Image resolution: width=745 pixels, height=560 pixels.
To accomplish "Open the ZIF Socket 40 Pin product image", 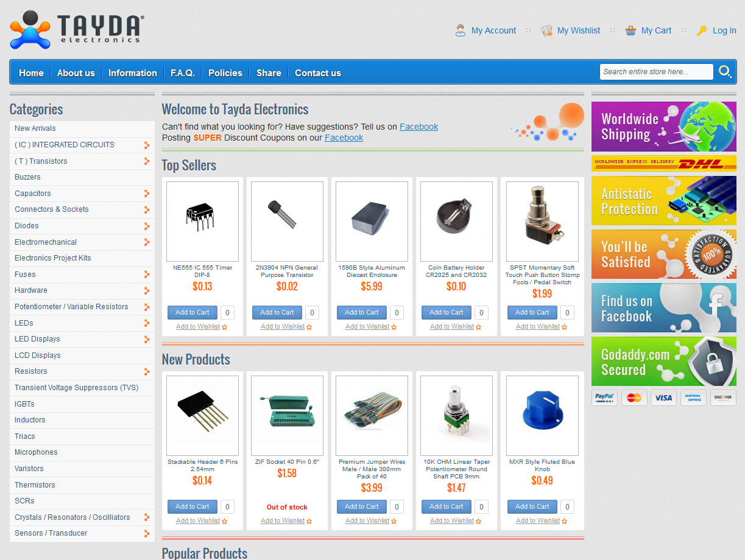I will 288,416.
